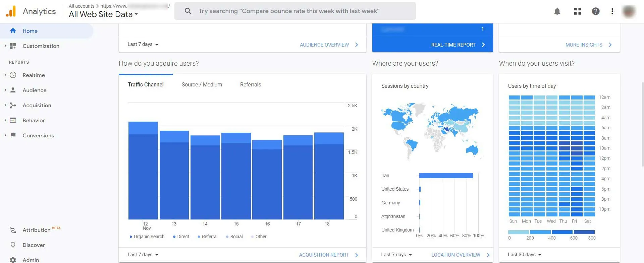Click the search magnifier icon

pos(188,11)
